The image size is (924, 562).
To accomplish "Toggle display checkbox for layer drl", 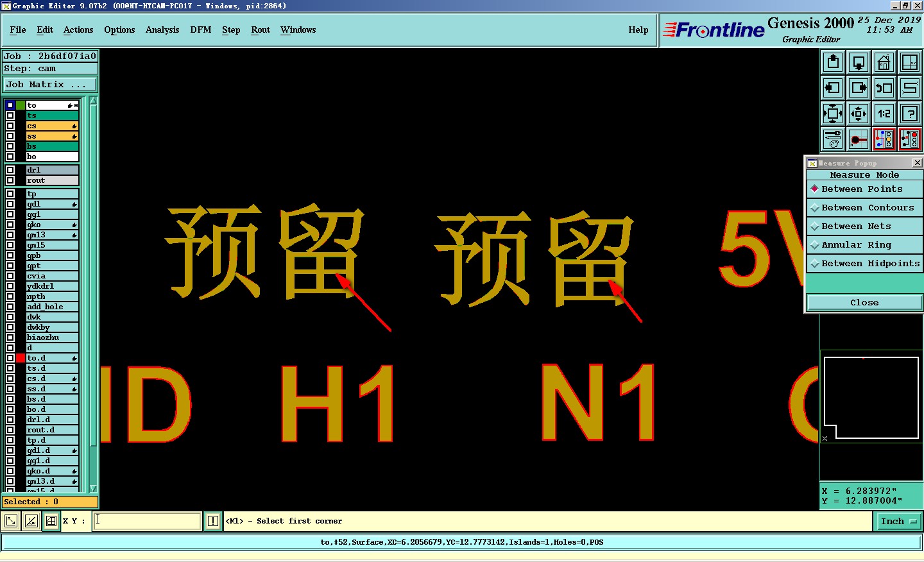I will (x=10, y=170).
